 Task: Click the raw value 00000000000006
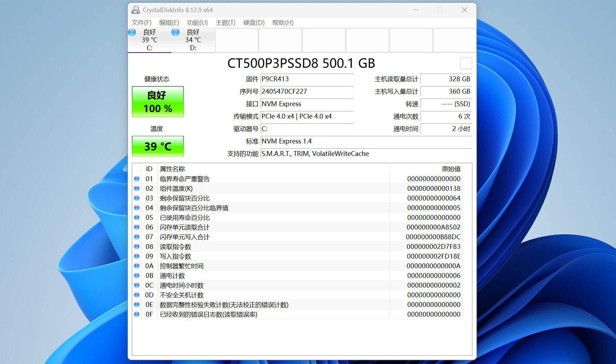click(434, 276)
